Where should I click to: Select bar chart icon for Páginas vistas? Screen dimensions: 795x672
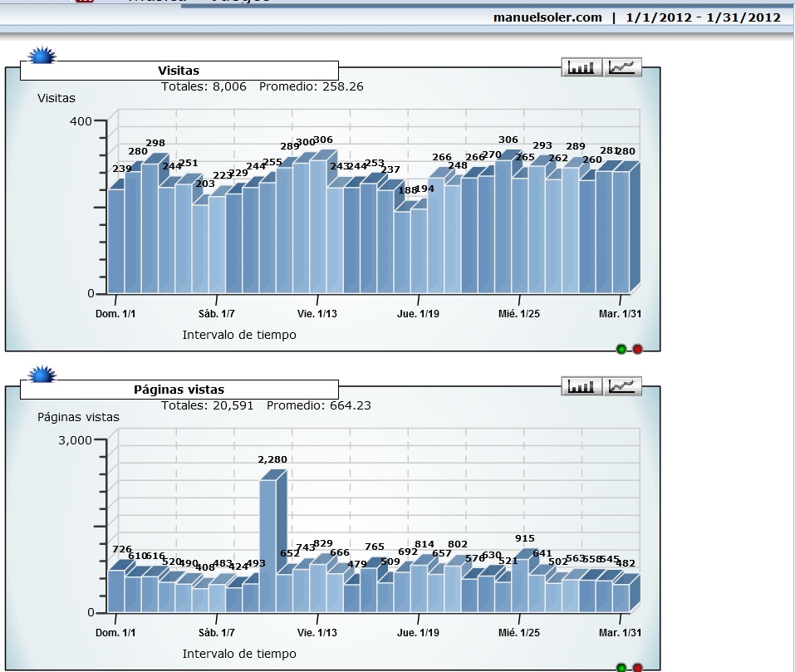(582, 386)
